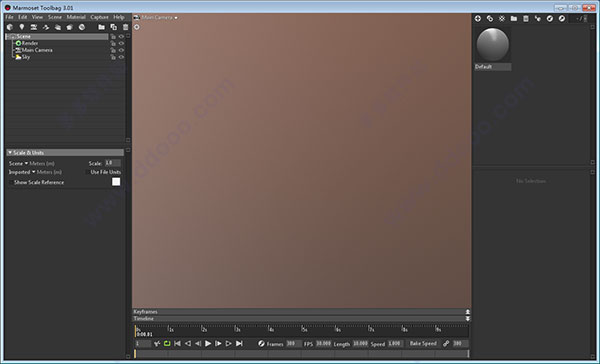Viewport: 600px width, 364px height.
Task: Collapse Timeline panel with down arrows
Action: tap(468, 318)
